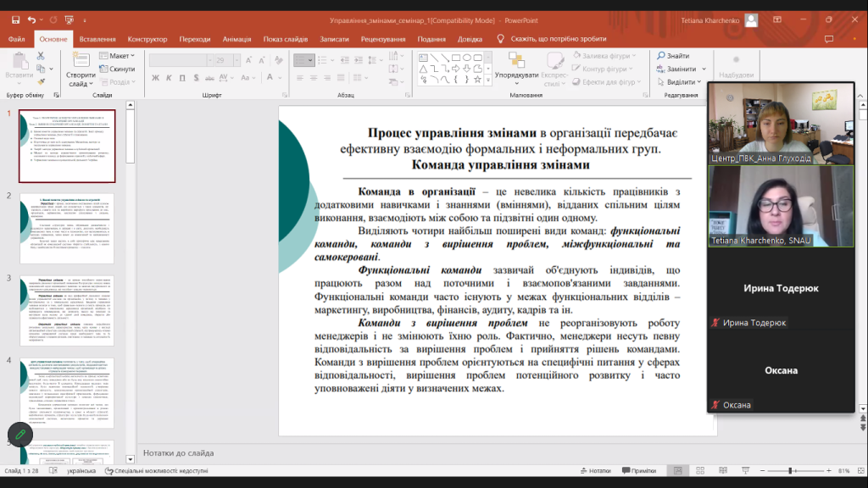Click the green pencil annotation button
The image size is (868, 488).
19,435
